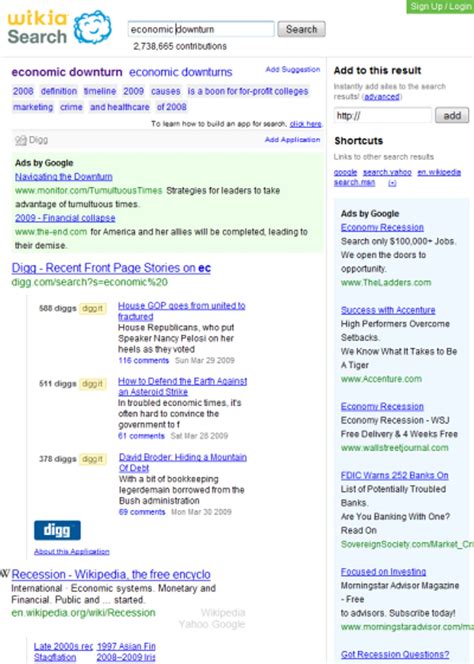Click the 'click here' app-building link

pyautogui.click(x=305, y=124)
